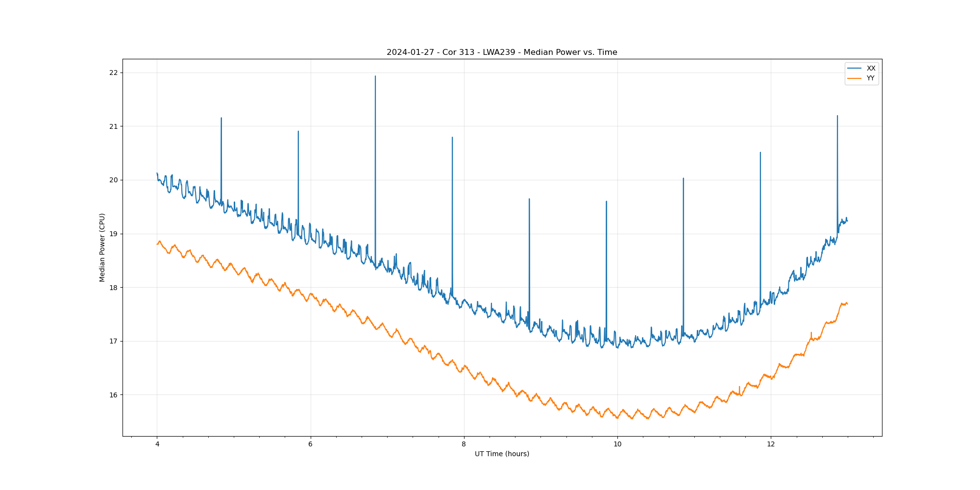Click the blue spike peak just before hour 9

tap(529, 199)
